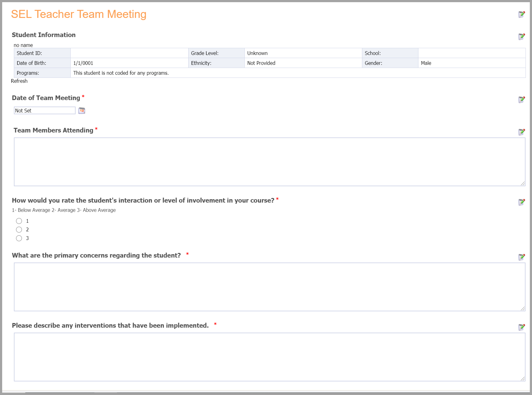Image resolution: width=532 pixels, height=395 pixels.
Task: Click the Unknown grade level value
Action: click(x=257, y=53)
